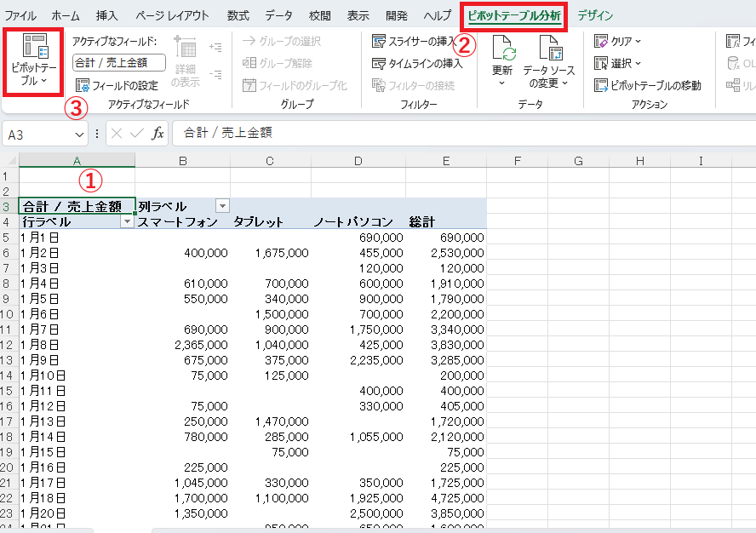Click the ノートパソコン column label cell
Image resolution: width=756 pixels, height=533 pixels.
point(358,222)
